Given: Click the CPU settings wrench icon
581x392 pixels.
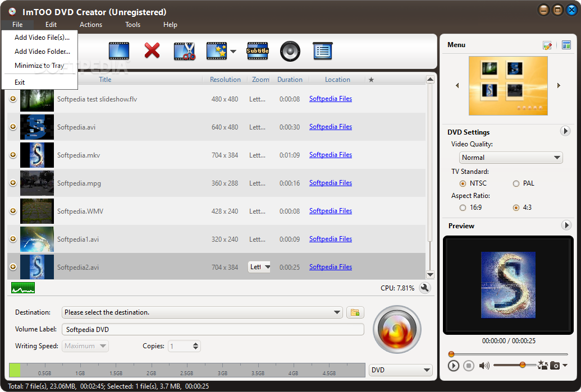Looking at the screenshot, I should click(424, 288).
